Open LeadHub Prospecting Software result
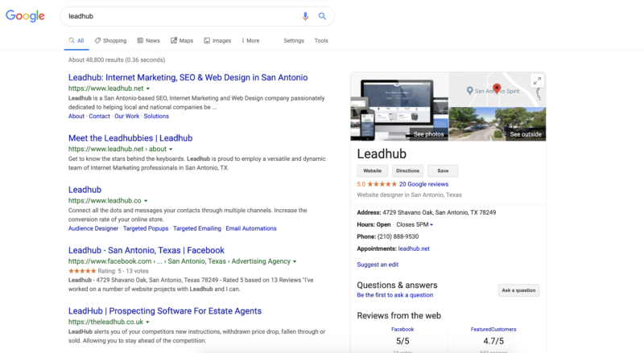Screen dimensions: 644x353 pos(165,311)
